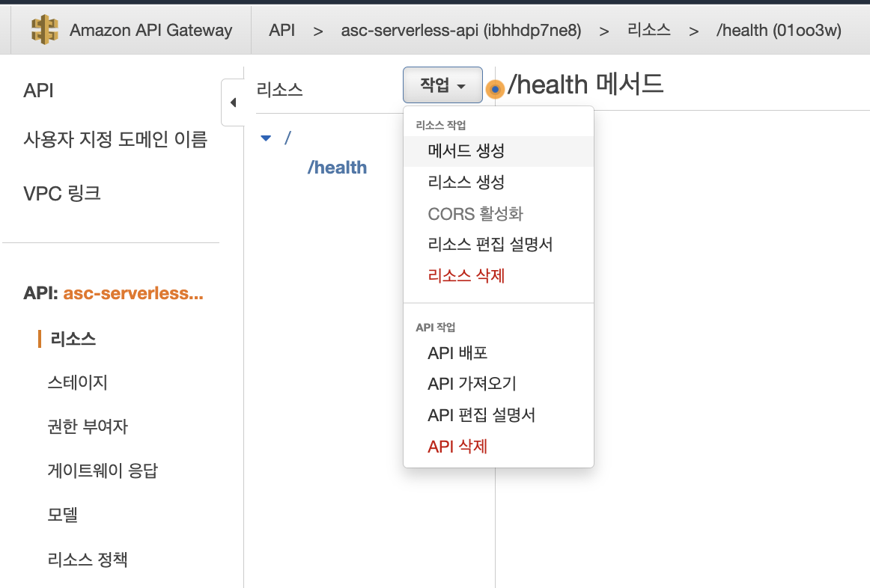Open 사용자 지정 도메인 이름 in sidebar

115,139
